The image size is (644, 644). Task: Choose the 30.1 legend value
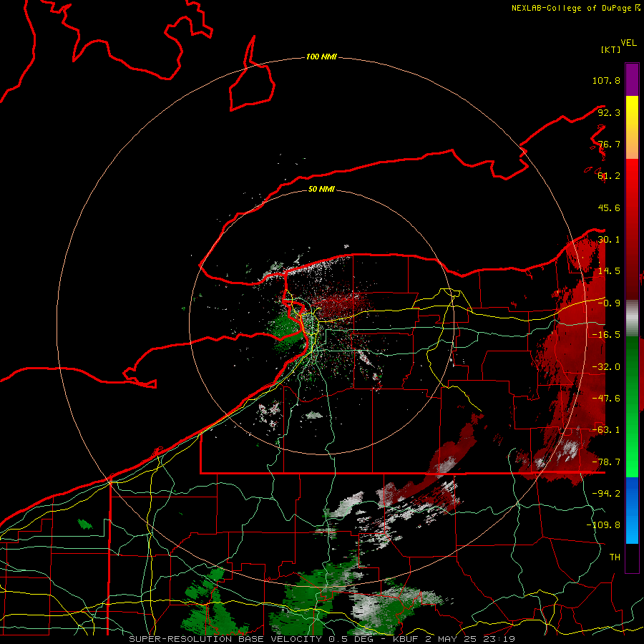click(x=609, y=240)
